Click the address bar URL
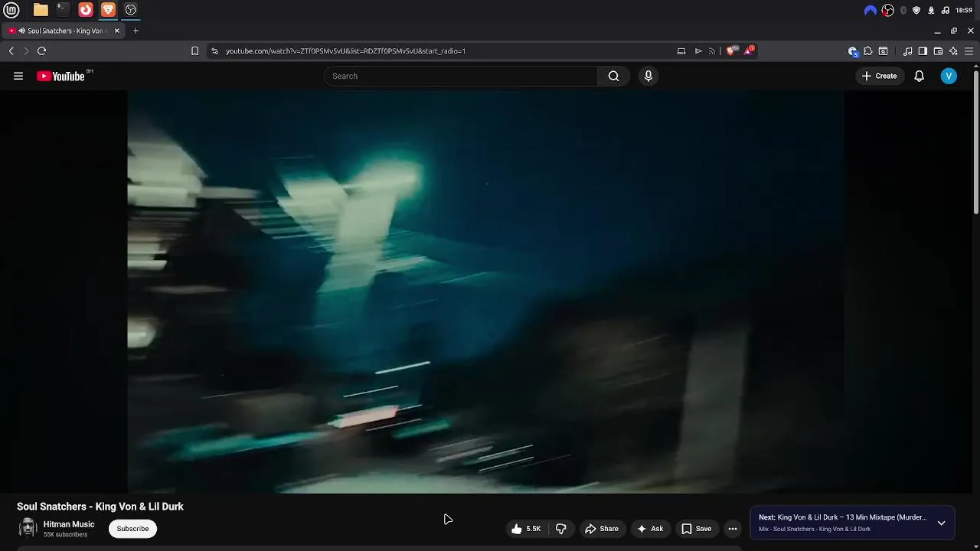The width and height of the screenshot is (980, 551). pos(345,51)
